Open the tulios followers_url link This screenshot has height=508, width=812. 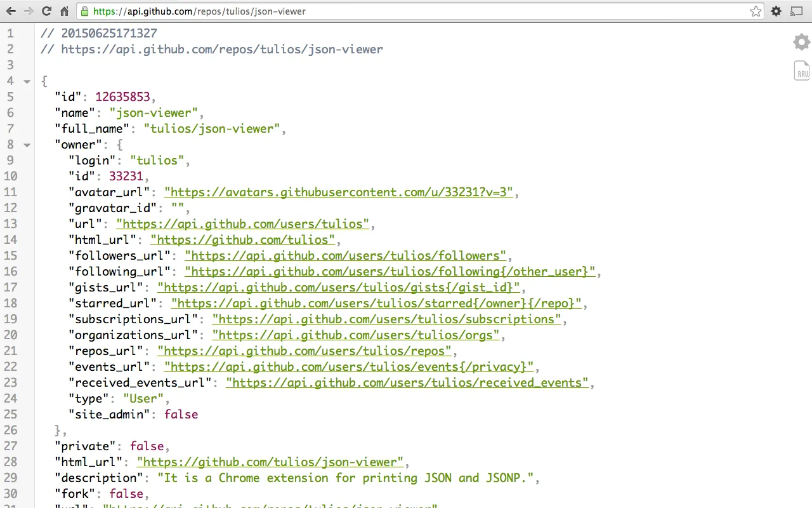click(345, 255)
